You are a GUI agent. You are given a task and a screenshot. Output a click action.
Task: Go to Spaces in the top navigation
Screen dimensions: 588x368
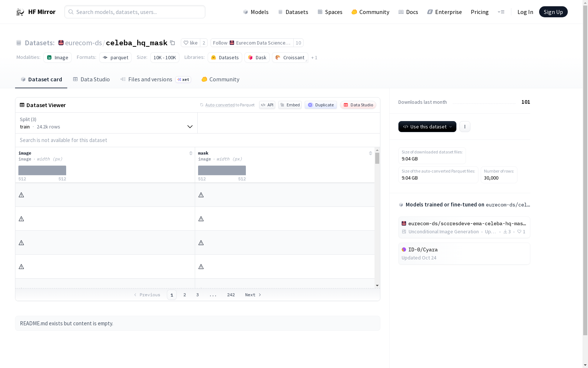(330, 12)
